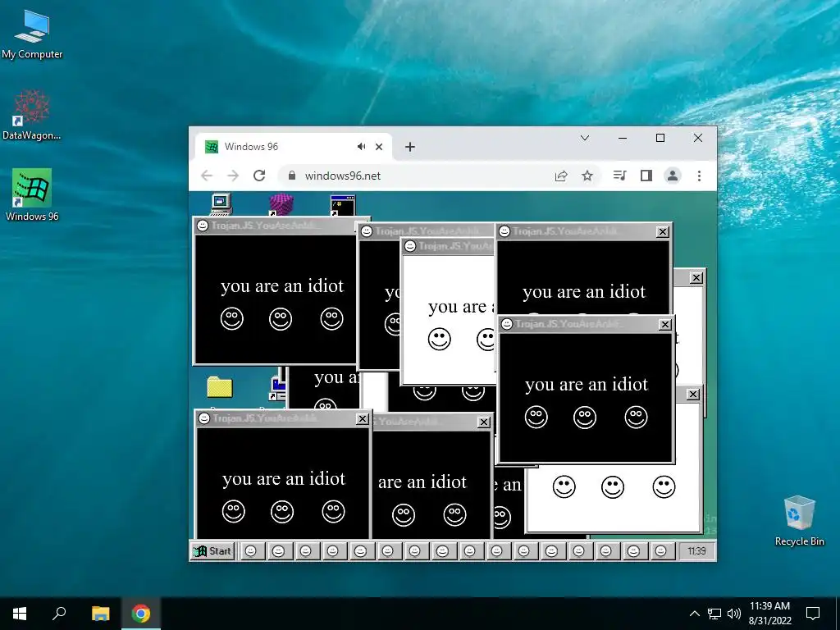Bookmark this page with the star
Viewport: 840px width, 630px height.
(587, 176)
